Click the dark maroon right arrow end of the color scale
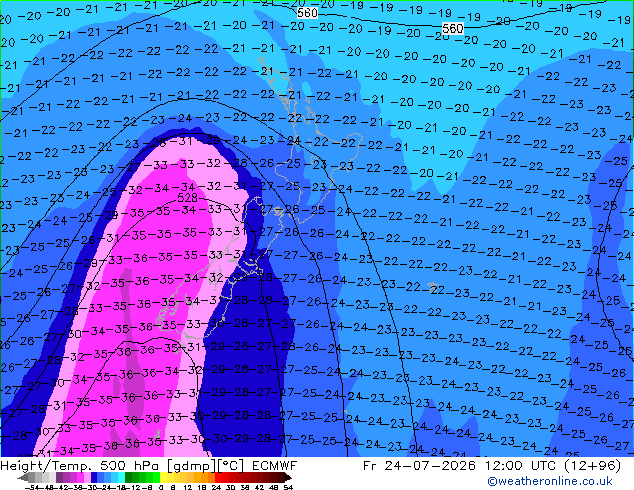This screenshot has width=634, height=490. click(x=287, y=478)
